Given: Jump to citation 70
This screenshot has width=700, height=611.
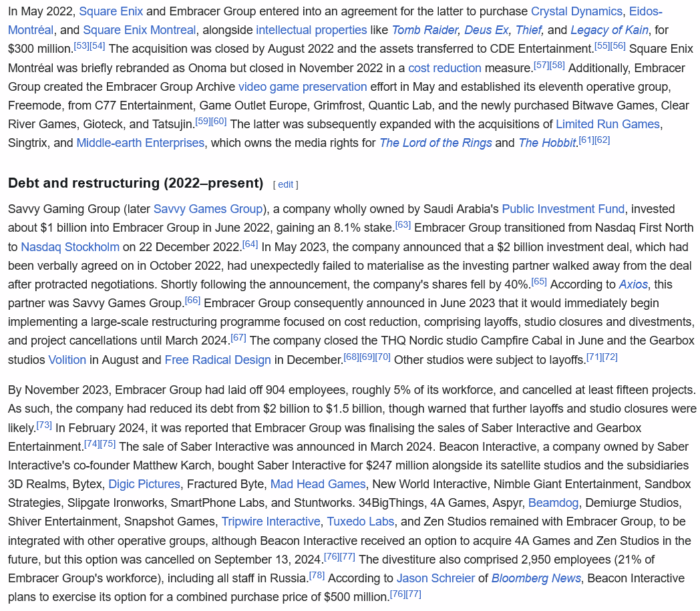Looking at the screenshot, I should click(383, 357).
